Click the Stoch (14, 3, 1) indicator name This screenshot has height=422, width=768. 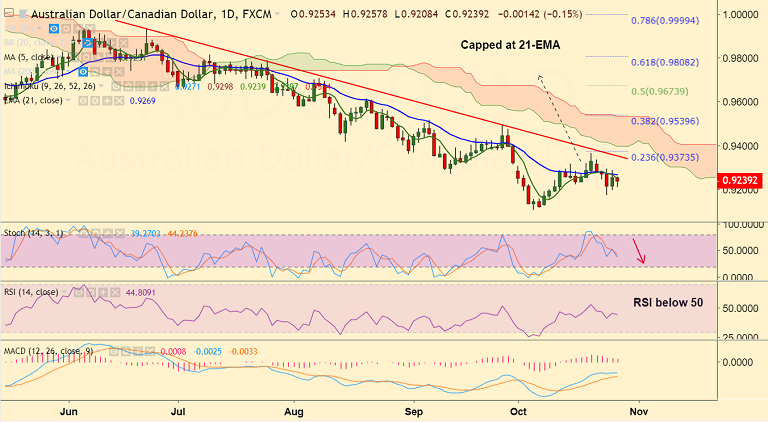pyautogui.click(x=33, y=233)
